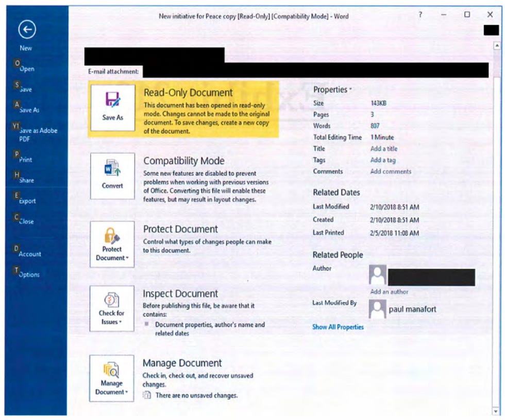Open the Check for Issues dropdown
Screen dimensions: 505x420
[112, 308]
